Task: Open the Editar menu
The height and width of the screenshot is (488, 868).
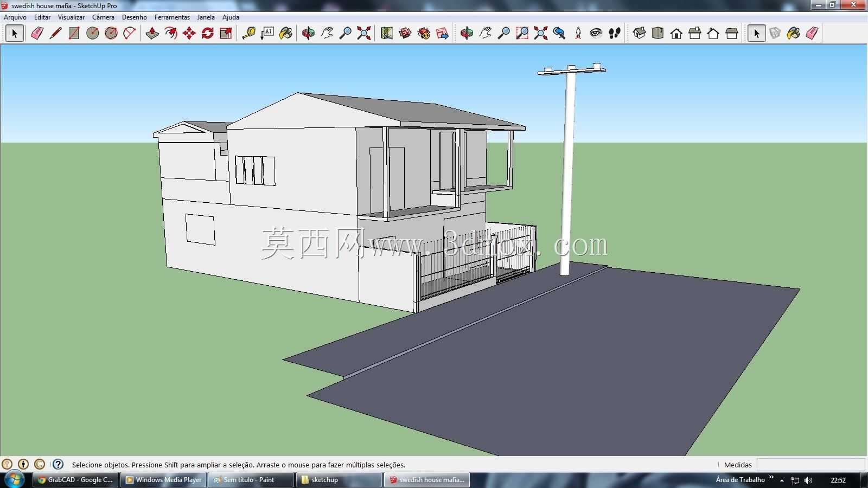Action: tap(42, 17)
